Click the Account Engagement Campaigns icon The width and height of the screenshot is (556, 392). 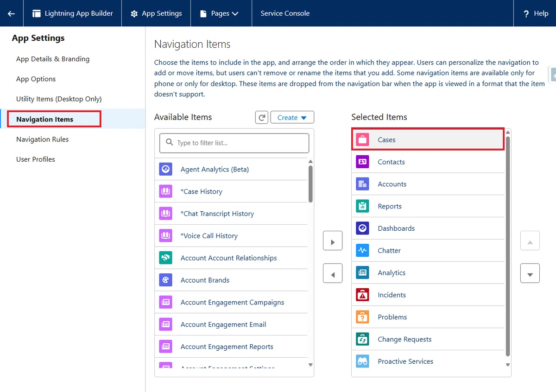point(166,303)
